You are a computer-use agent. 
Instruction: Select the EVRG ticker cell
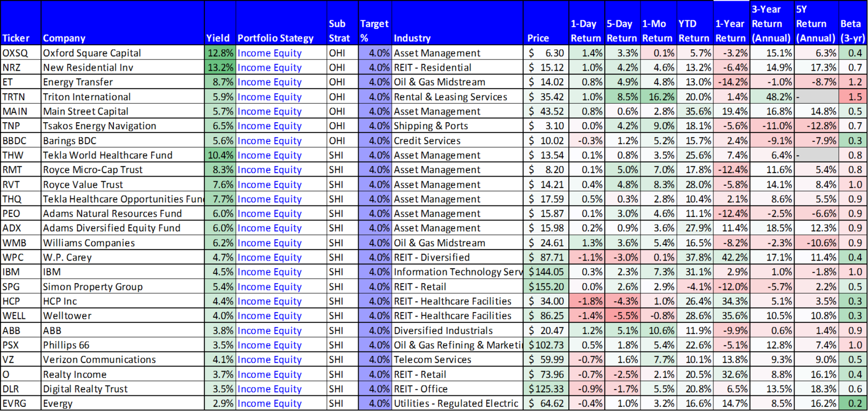tap(21, 403)
